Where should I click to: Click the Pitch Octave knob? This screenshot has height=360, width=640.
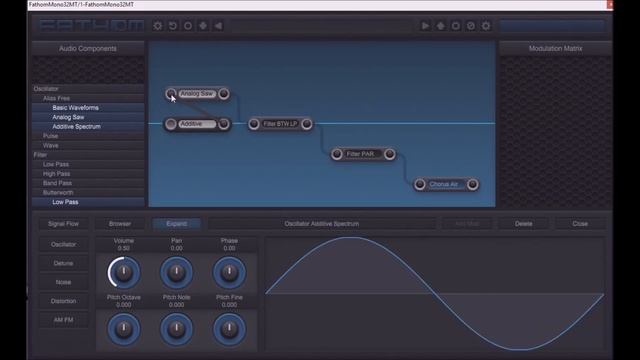pos(124,329)
